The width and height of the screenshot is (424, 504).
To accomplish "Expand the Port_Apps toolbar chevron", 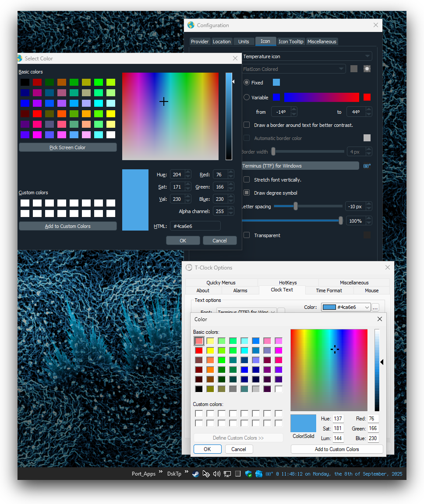I will click(x=160, y=472).
